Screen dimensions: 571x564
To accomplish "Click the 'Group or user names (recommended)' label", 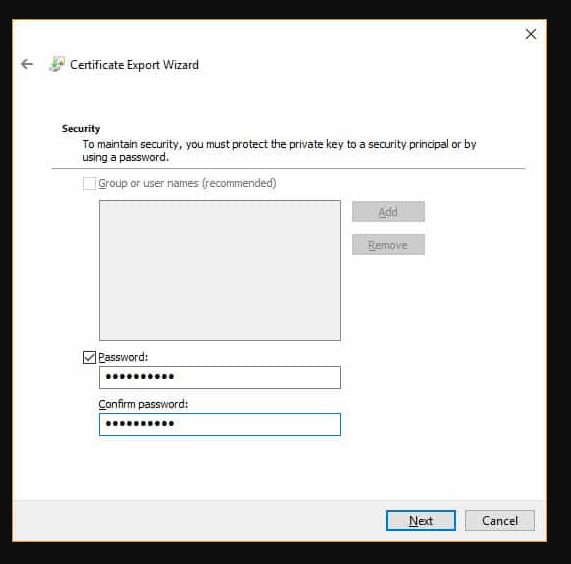I will [x=187, y=183].
